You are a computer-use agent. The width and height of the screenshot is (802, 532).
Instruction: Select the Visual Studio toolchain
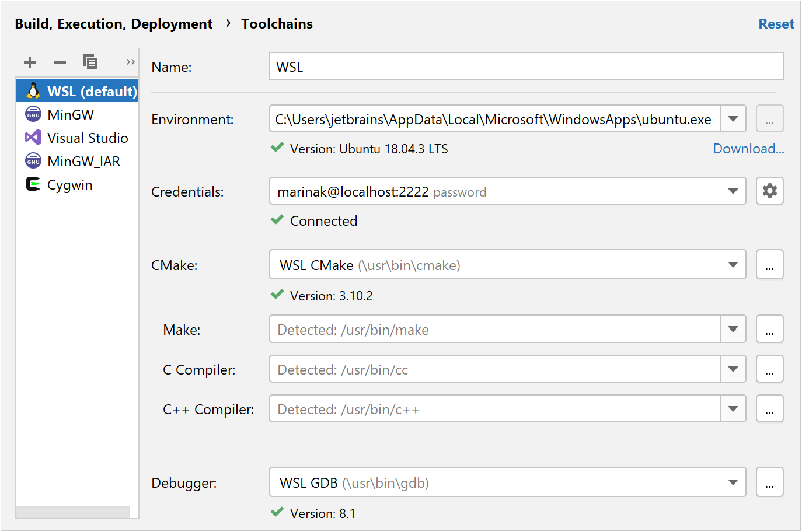pyautogui.click(x=77, y=138)
